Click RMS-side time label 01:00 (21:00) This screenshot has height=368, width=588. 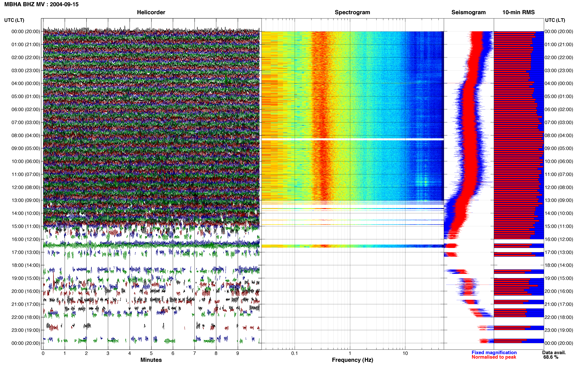point(559,44)
